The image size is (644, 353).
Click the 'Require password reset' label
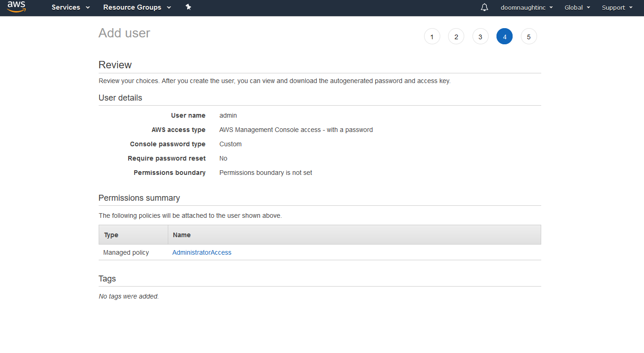tap(166, 158)
